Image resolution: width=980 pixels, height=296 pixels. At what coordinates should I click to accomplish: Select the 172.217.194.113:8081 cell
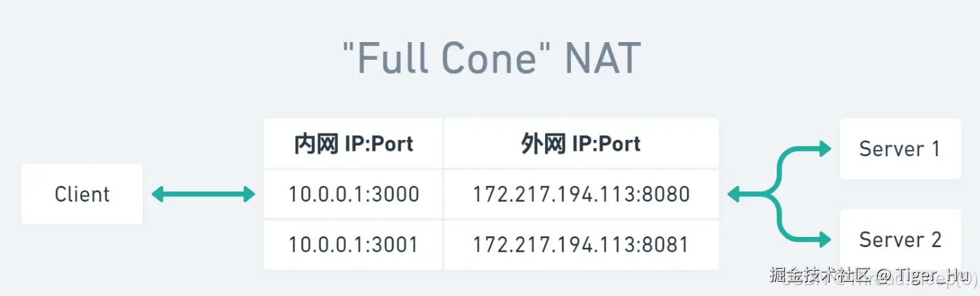click(581, 244)
